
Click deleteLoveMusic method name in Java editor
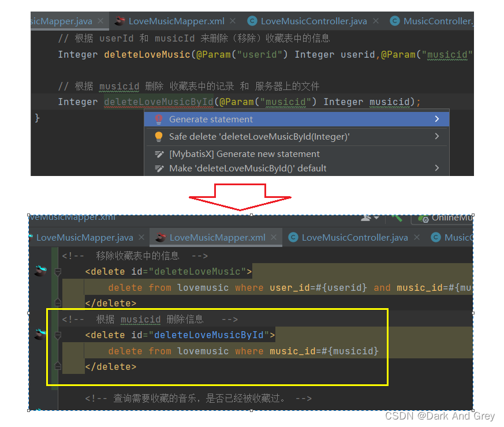[147, 55]
